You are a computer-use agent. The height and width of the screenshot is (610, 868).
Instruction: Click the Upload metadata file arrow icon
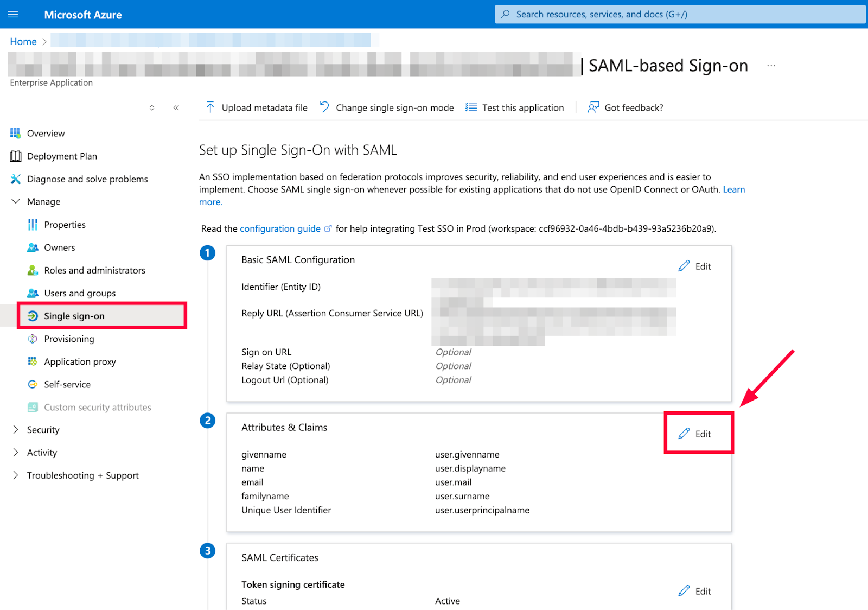(210, 107)
